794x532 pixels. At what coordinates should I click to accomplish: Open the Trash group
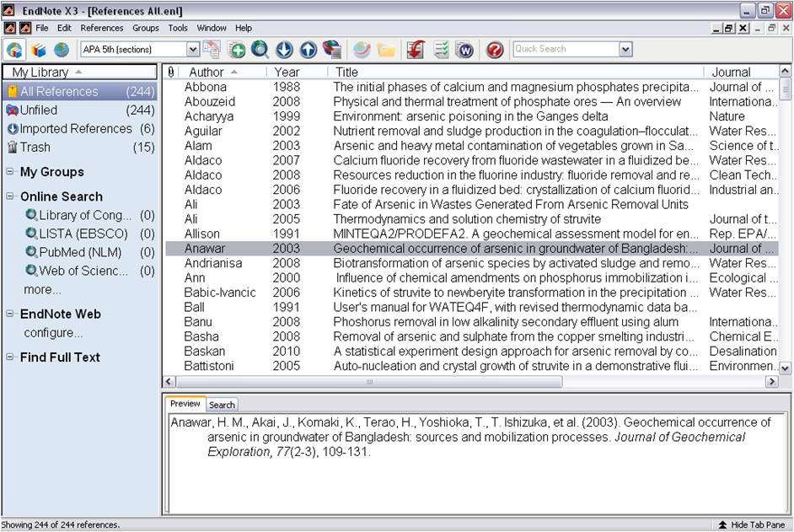[x=79, y=147]
